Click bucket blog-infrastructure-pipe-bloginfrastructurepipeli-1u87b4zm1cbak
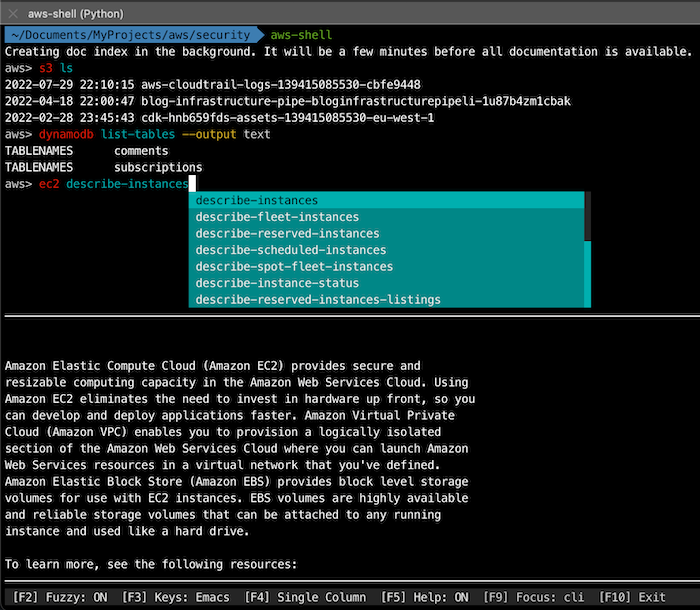This screenshot has width=700, height=610. click(x=356, y=101)
